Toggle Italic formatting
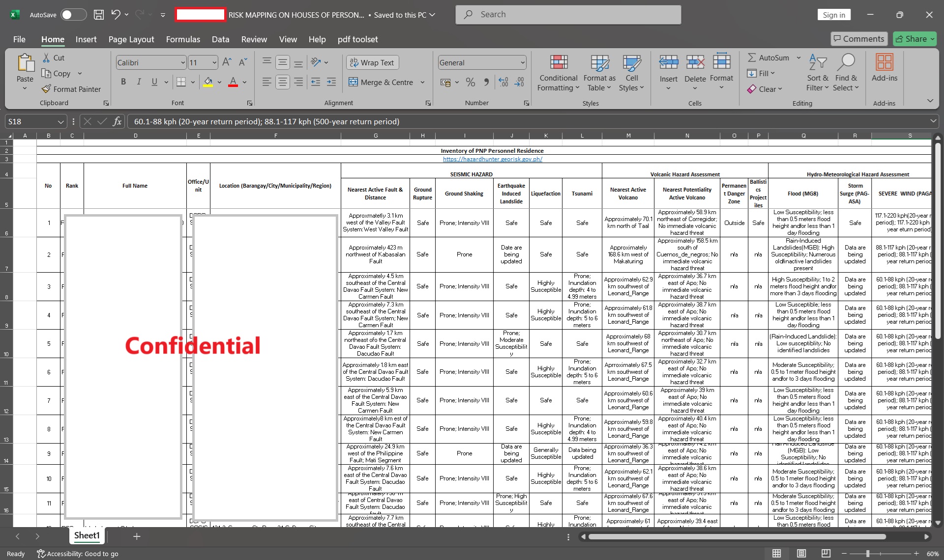The height and width of the screenshot is (560, 944). [x=139, y=82]
